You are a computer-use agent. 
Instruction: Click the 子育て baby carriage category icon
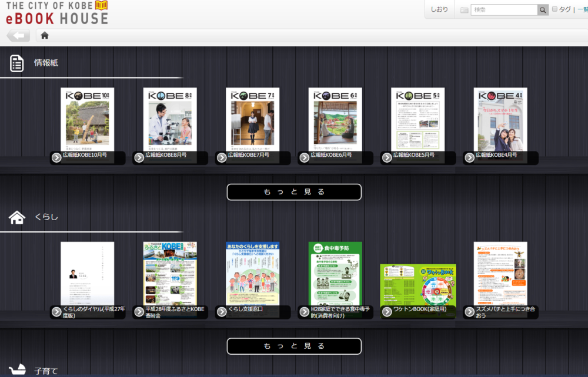tap(17, 369)
